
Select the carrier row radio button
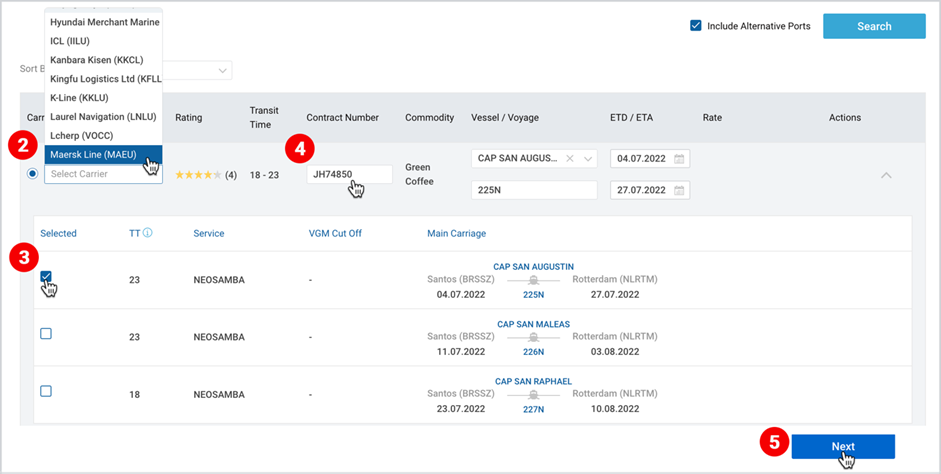click(x=32, y=174)
